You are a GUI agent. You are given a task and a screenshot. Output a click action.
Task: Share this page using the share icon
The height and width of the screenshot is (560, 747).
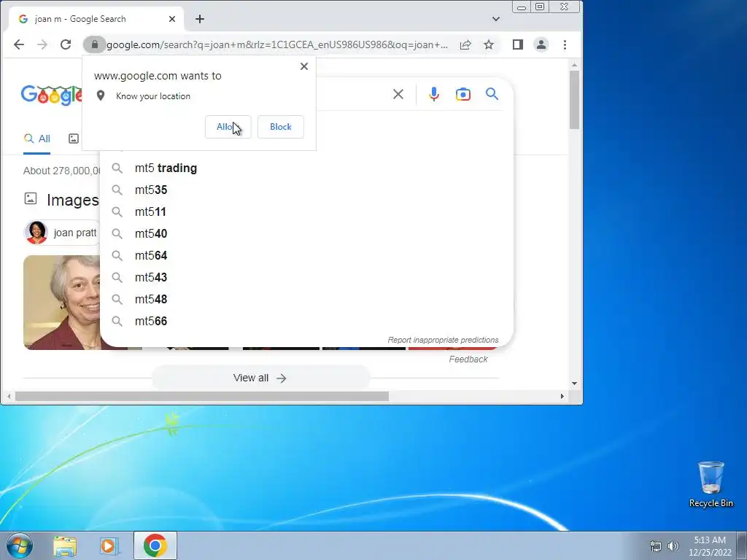(465, 44)
